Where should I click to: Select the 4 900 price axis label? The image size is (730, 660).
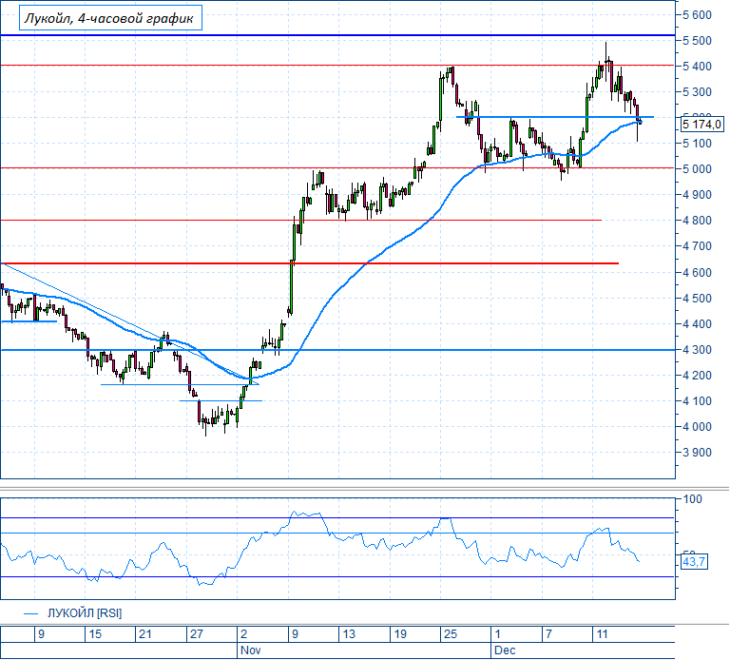(697, 195)
